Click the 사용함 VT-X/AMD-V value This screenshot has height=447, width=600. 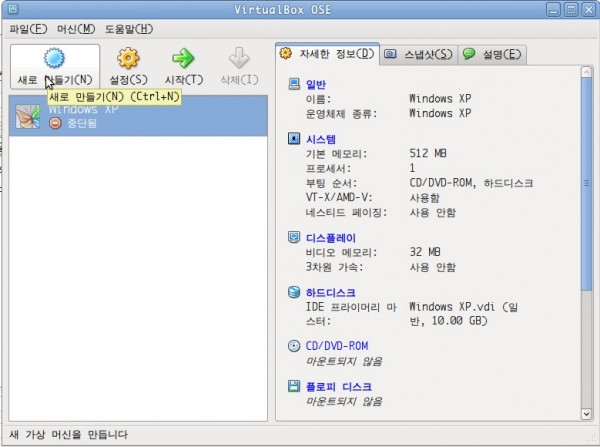(424, 198)
